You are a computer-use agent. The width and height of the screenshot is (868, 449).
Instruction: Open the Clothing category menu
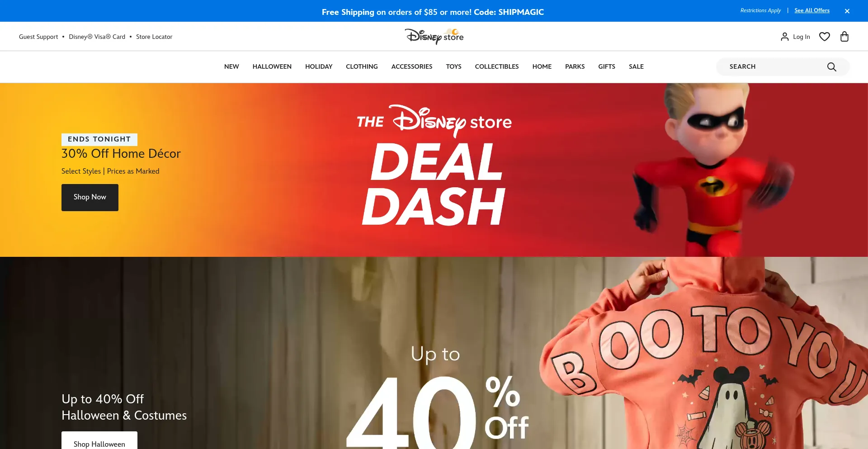point(362,66)
